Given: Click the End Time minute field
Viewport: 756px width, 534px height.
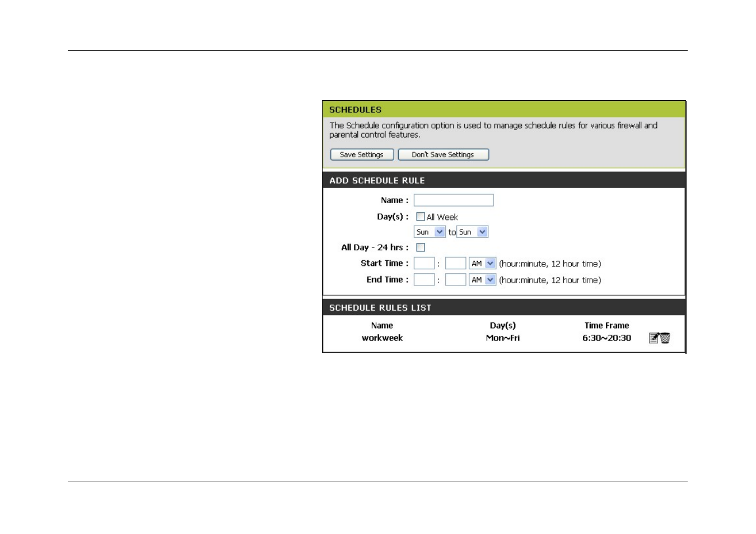Looking at the screenshot, I should point(456,280).
